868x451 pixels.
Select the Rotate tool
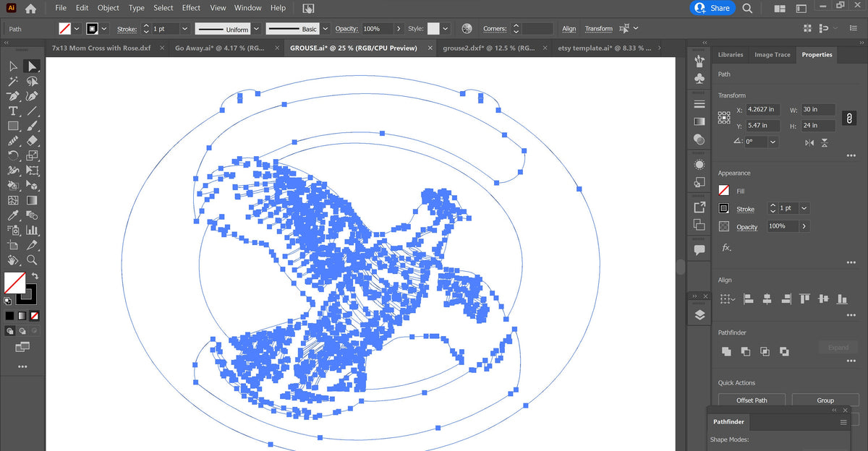point(13,155)
